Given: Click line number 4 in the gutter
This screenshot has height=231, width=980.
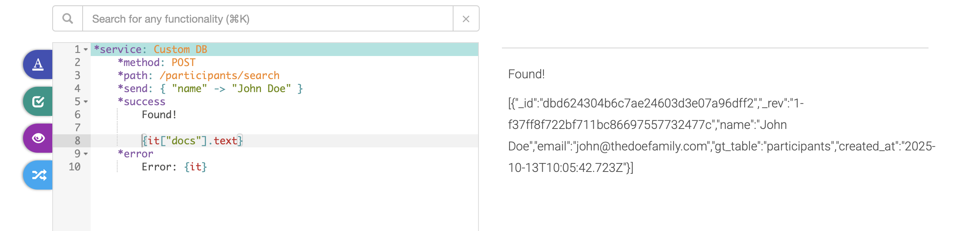Looking at the screenshot, I should click(x=77, y=88).
